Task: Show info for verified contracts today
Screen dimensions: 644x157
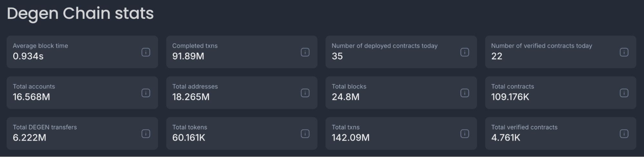Action: click(x=624, y=52)
